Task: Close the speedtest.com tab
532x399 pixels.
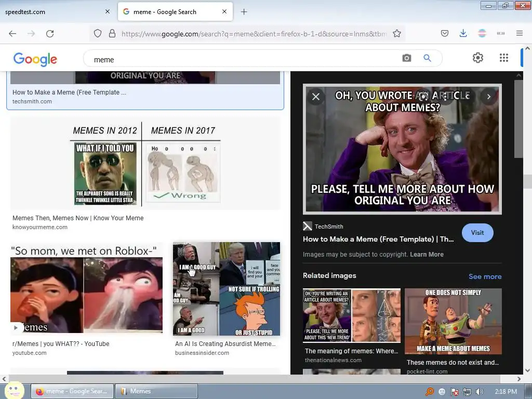Action: tap(107, 11)
